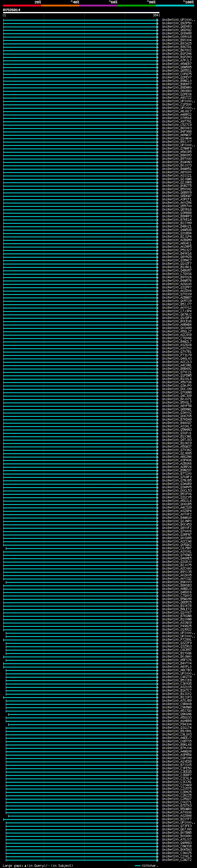This screenshot has height=868, width=197.
Task: Select label UniRef100_C0PQ75
Action: [176, 74]
